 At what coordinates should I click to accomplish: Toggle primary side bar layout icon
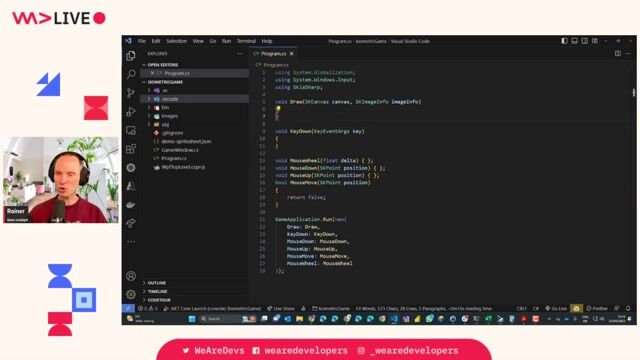pos(564,41)
